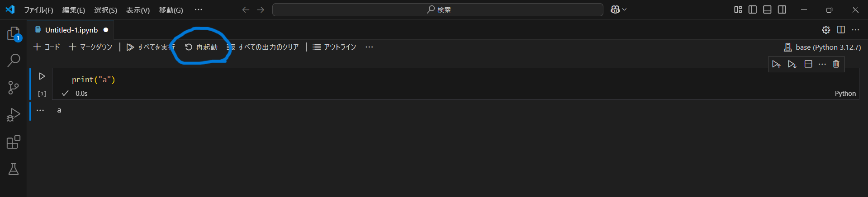868x197 pixels.
Task: Open the Testing flask icon
Action: (x=14, y=169)
